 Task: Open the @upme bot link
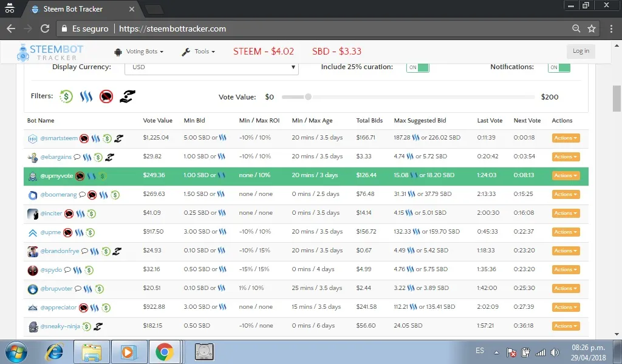(x=50, y=232)
